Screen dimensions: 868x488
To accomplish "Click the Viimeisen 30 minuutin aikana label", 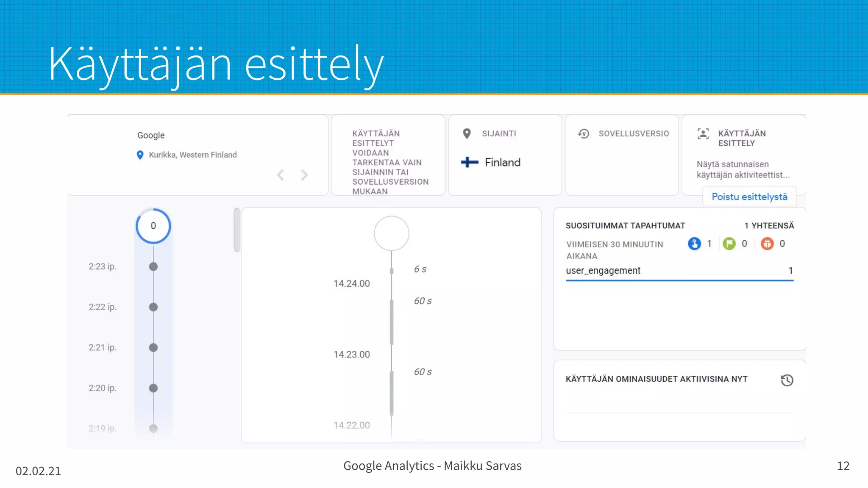I will (615, 250).
